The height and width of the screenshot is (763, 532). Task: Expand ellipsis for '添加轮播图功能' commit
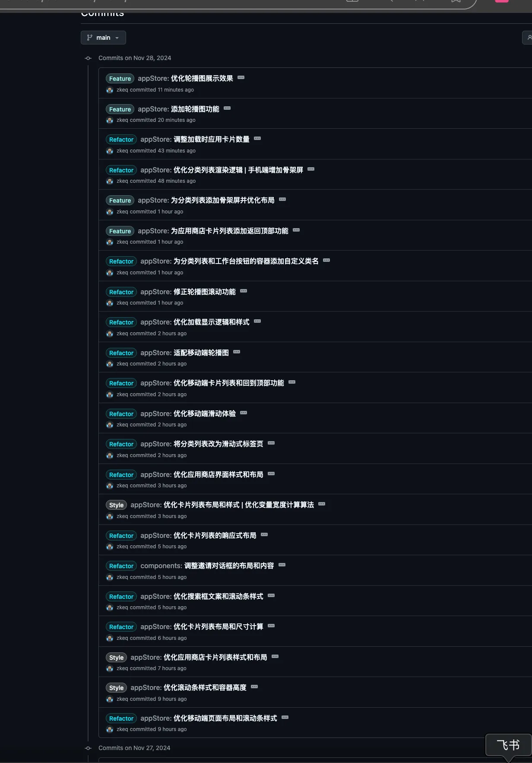pyautogui.click(x=227, y=108)
